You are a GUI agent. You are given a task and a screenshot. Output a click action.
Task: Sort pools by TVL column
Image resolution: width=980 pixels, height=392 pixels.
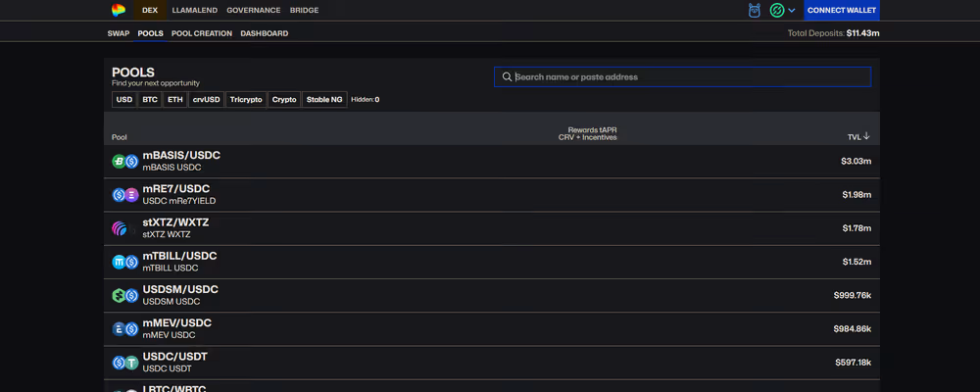click(x=858, y=137)
